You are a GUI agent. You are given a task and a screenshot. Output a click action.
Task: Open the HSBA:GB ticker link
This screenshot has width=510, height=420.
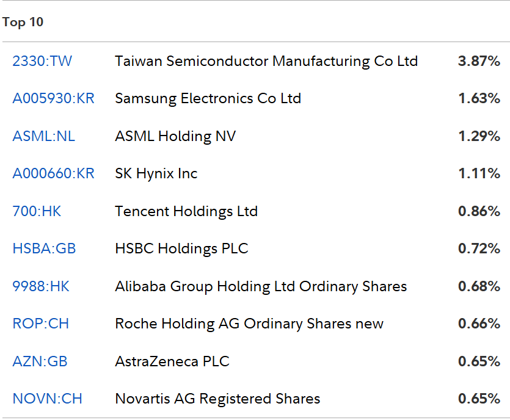[44, 248]
